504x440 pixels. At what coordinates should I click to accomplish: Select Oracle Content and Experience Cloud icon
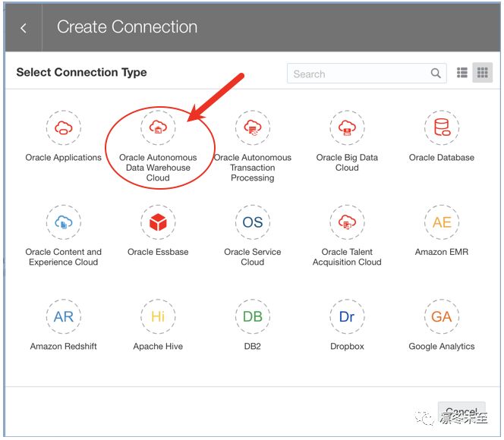64,222
